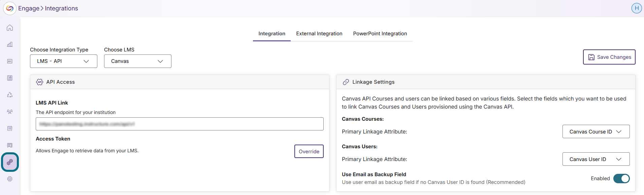The width and height of the screenshot is (644, 195).
Task: Click the "Canvas Courses:" label
Action: coord(363,119)
